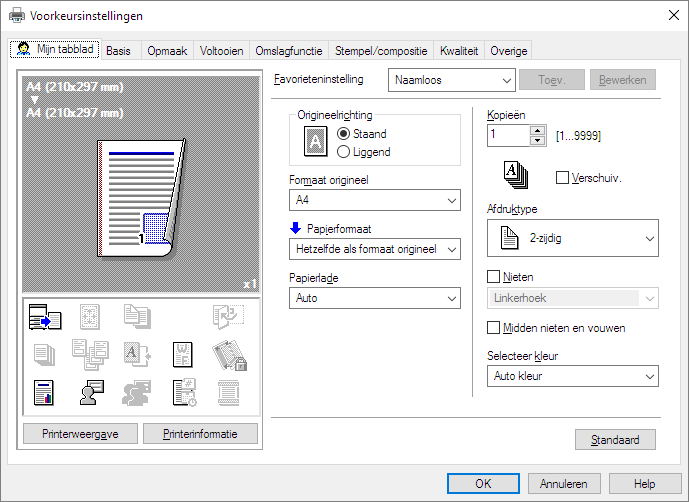Click the greyed copy protect padlock icon
Screen dimensions: 689x502
tap(229, 355)
